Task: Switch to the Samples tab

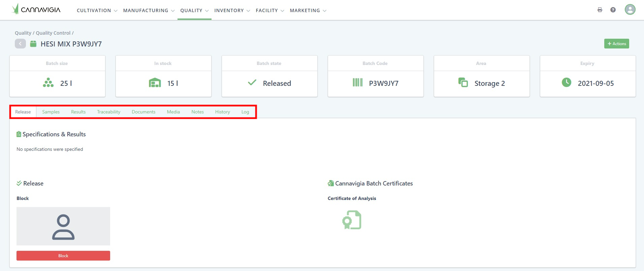Action: click(x=51, y=112)
